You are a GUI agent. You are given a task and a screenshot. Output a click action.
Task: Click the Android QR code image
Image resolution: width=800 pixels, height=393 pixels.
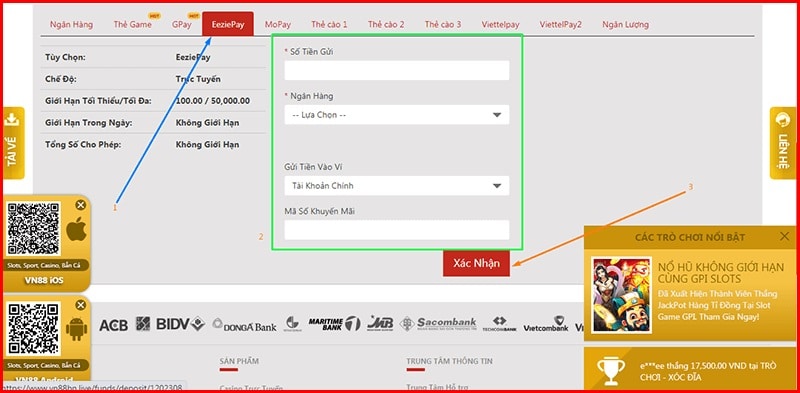pos(33,329)
